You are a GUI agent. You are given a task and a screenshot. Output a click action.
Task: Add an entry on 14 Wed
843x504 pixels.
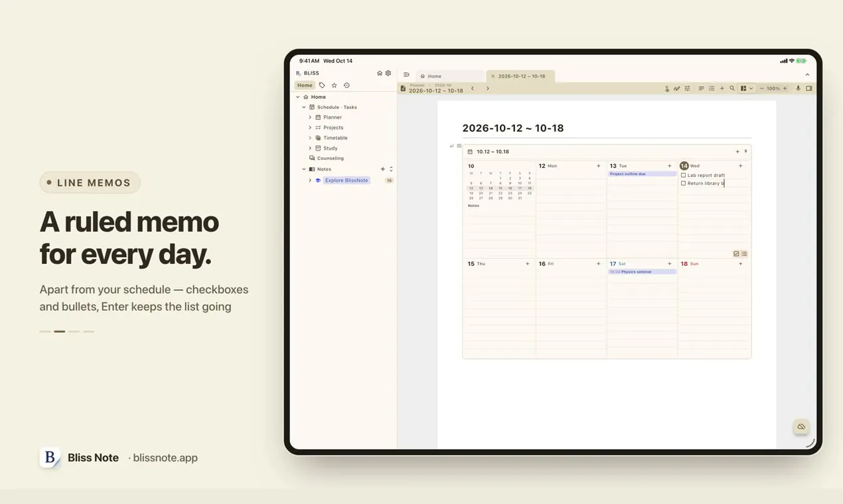tap(741, 166)
